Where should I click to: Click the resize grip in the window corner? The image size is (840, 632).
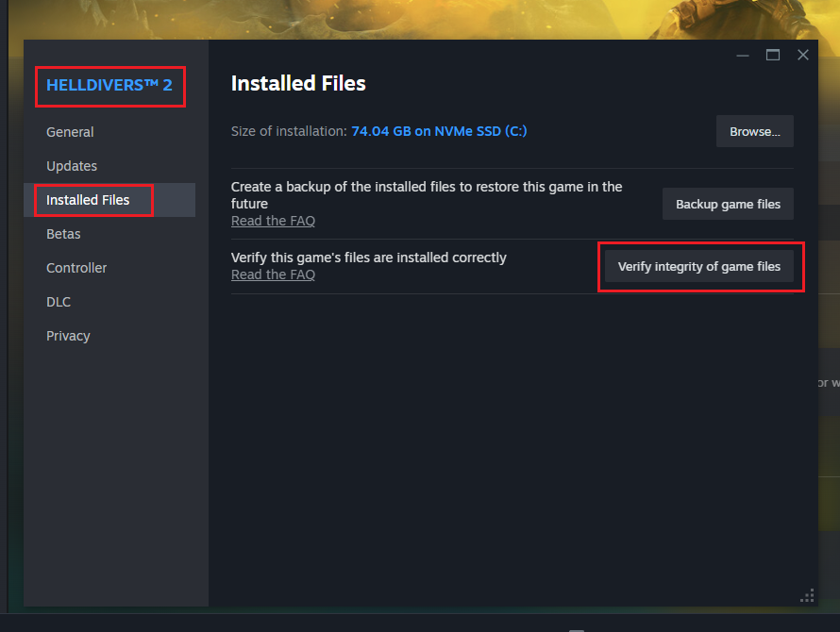tap(807, 595)
